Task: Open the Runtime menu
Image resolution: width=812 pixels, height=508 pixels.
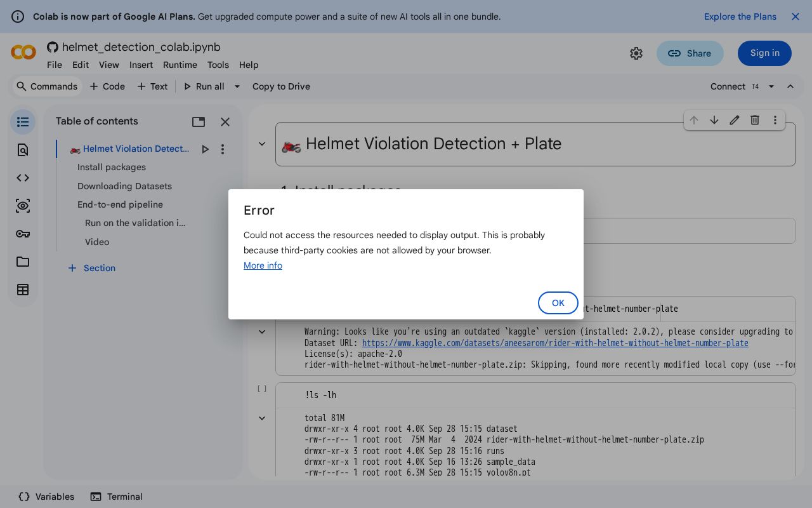Action: click(x=180, y=65)
